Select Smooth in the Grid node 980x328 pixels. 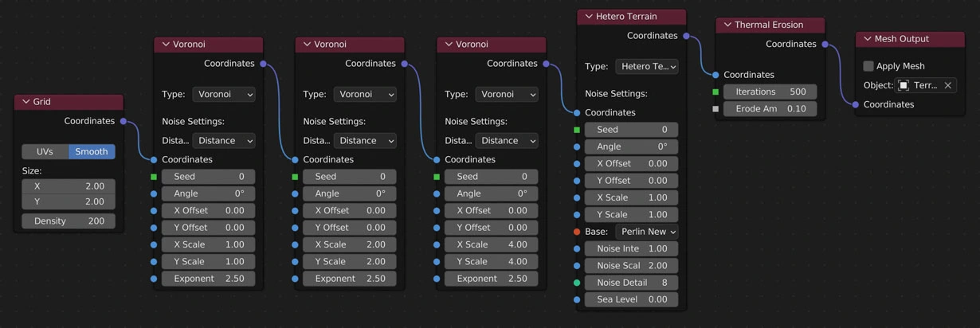point(92,151)
